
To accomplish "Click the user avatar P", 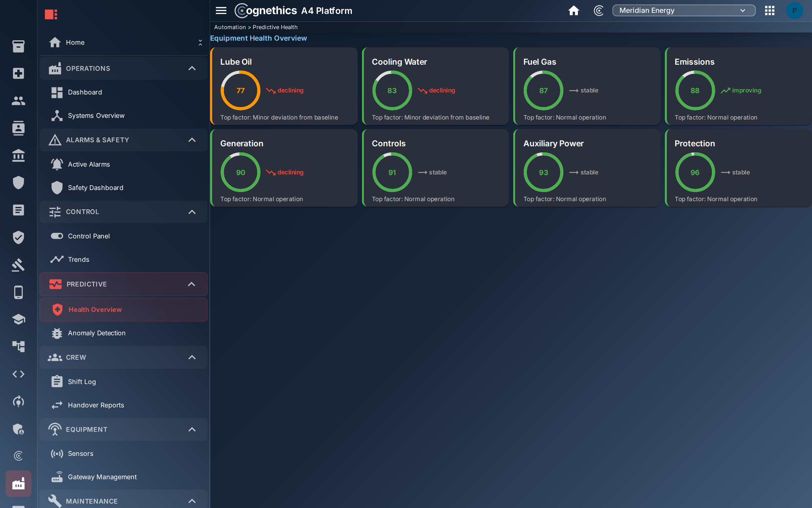I will [x=794, y=10].
